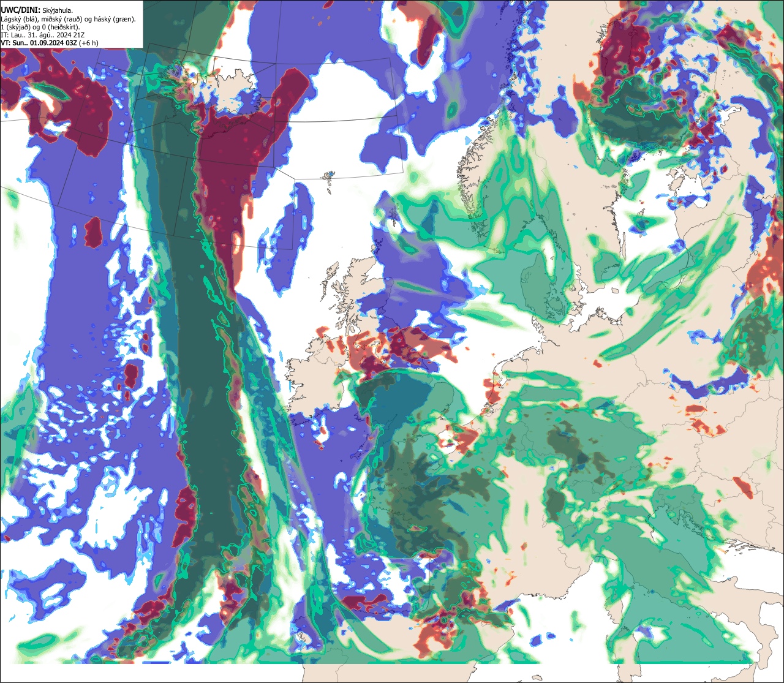Click the 'UWC/DINI: Skýjahula.' title text
The height and width of the screenshot is (683, 784).
point(37,10)
